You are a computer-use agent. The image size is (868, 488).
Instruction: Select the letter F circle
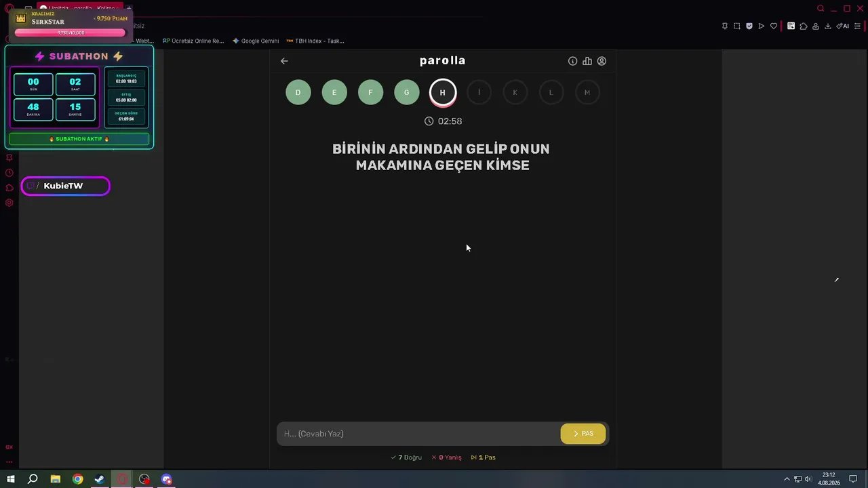370,92
